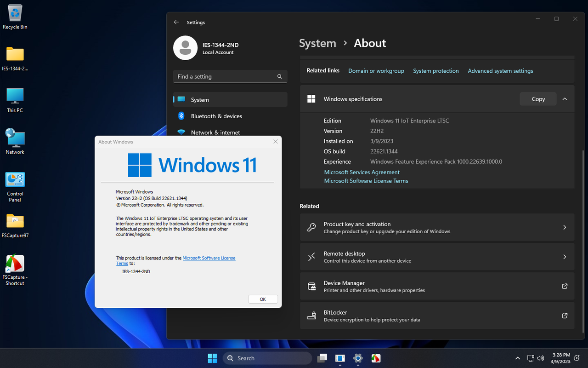
Task: Collapse the Windows specifications section
Action: 565,99
